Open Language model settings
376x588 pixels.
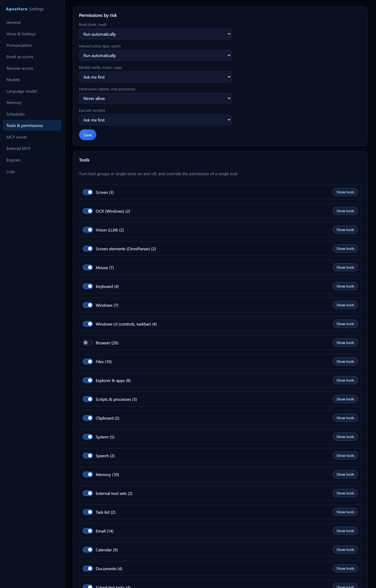(x=32, y=91)
